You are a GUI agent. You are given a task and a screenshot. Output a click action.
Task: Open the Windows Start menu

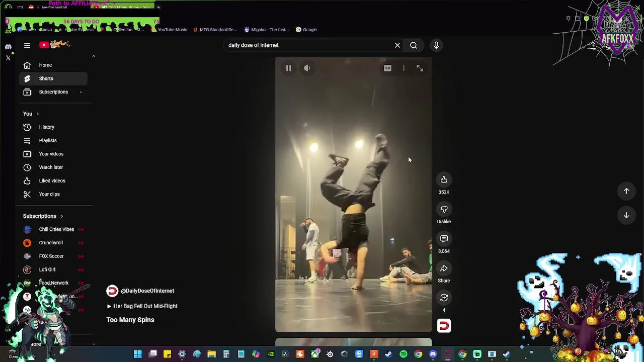(x=138, y=354)
